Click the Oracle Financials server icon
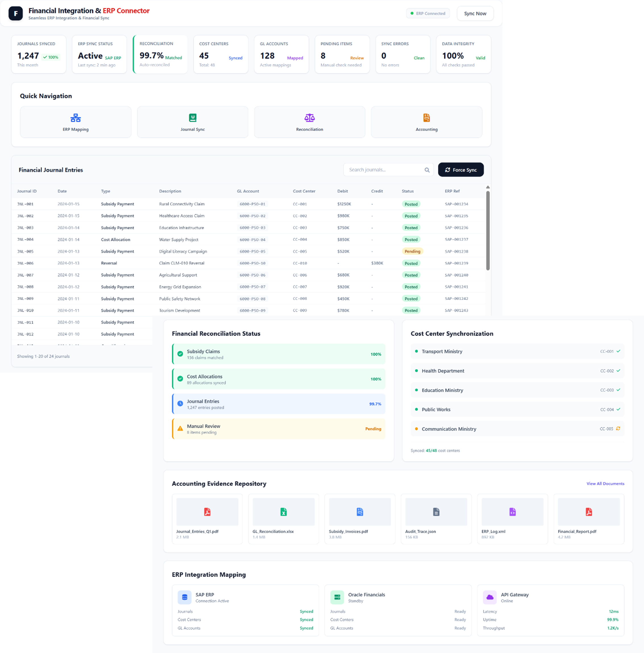The width and height of the screenshot is (644, 653). tap(337, 597)
